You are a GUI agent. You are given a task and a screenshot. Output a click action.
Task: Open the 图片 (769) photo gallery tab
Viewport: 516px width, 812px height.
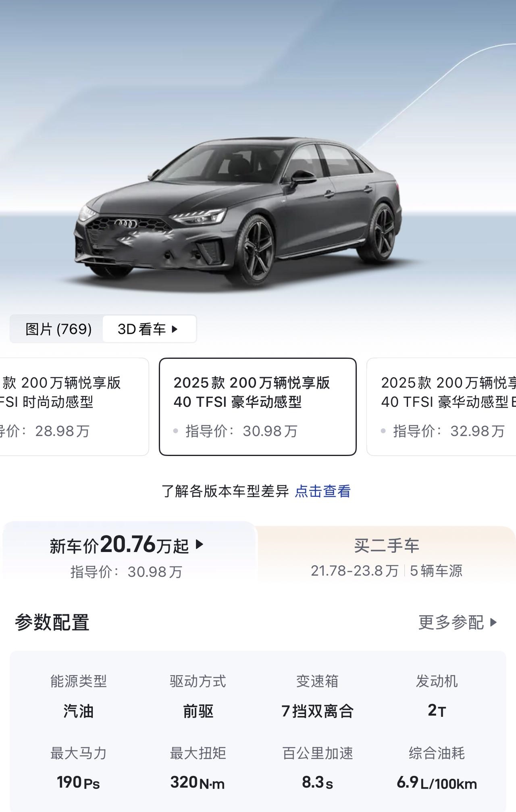coord(58,329)
